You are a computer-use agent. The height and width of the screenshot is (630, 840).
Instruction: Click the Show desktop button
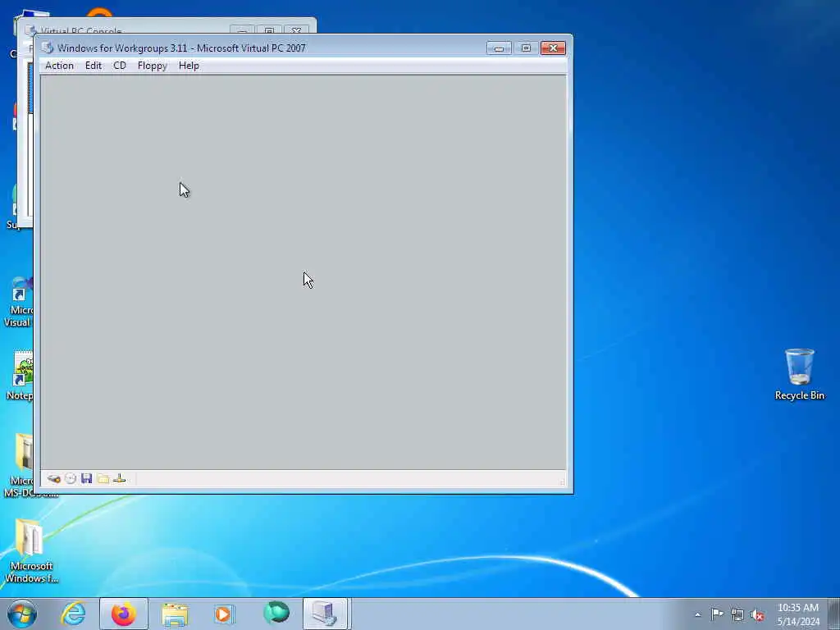pyautogui.click(x=834, y=614)
